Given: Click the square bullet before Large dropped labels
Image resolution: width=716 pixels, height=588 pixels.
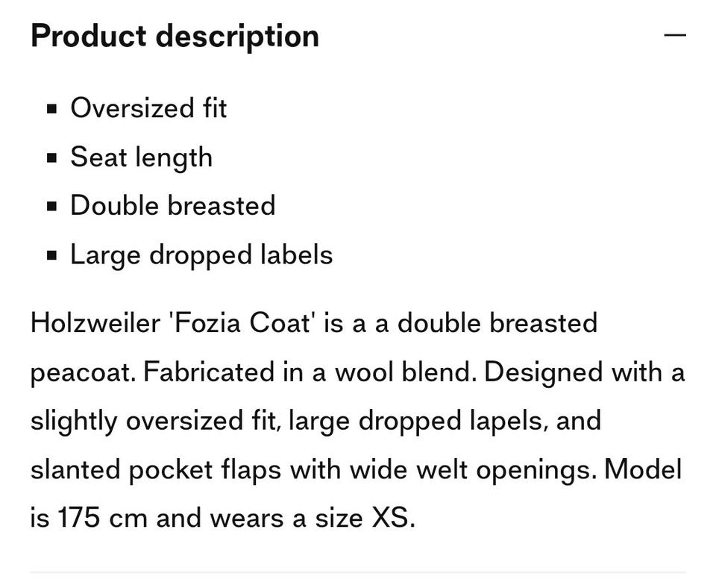Looking at the screenshot, I should pyautogui.click(x=52, y=255).
